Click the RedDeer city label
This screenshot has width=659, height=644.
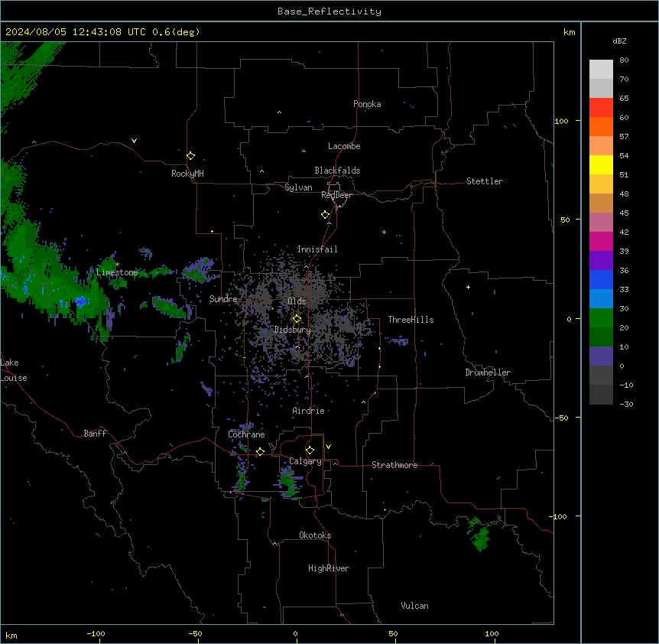coord(336,195)
